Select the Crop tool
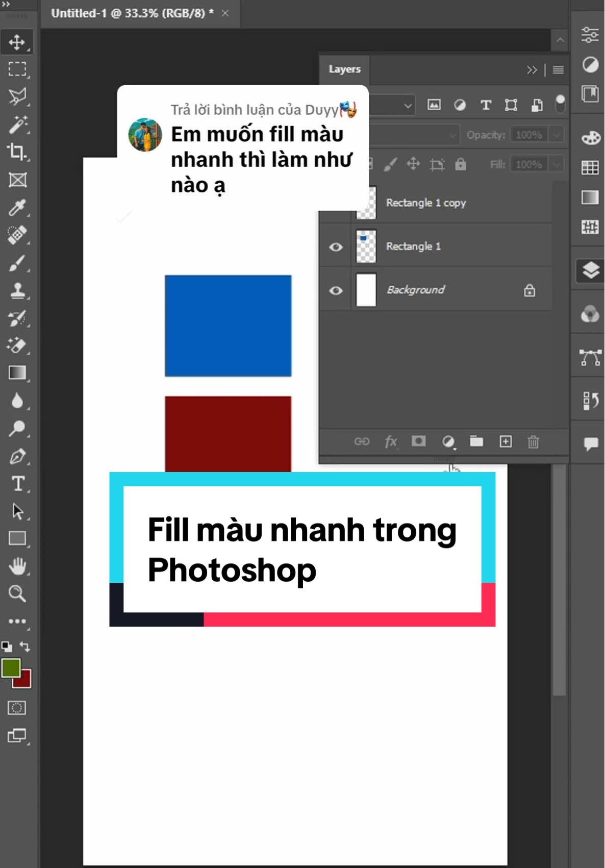 tap(17, 152)
